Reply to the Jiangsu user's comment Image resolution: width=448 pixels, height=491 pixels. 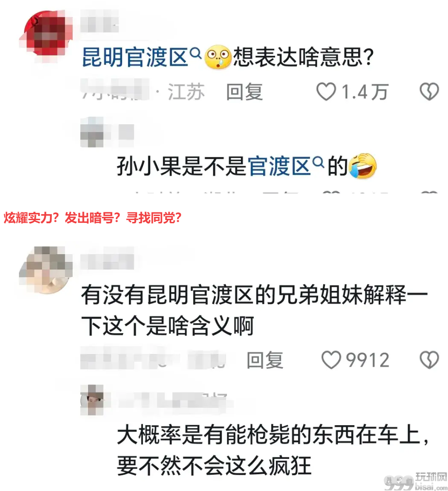coord(244,92)
